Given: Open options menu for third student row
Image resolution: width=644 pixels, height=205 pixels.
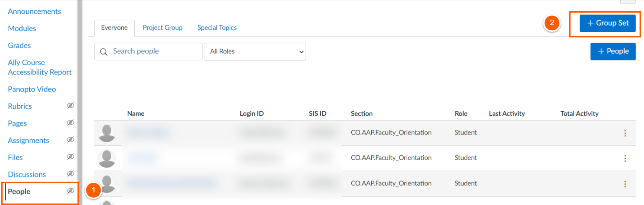Looking at the screenshot, I should [625, 184].
